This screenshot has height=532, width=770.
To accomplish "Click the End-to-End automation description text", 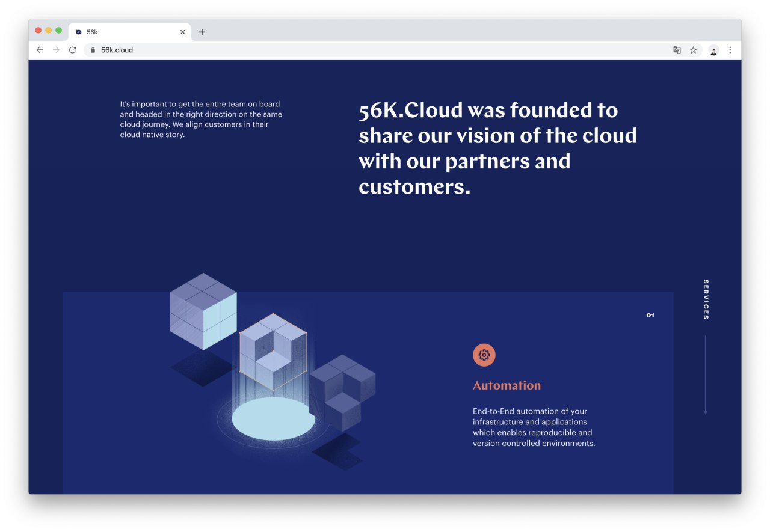I will [x=534, y=427].
